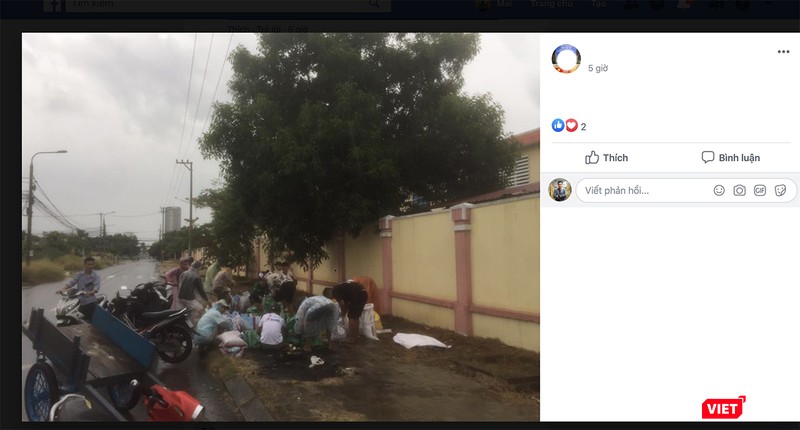Open the 5 giờ timestamp link
800x430 pixels.
(x=597, y=68)
